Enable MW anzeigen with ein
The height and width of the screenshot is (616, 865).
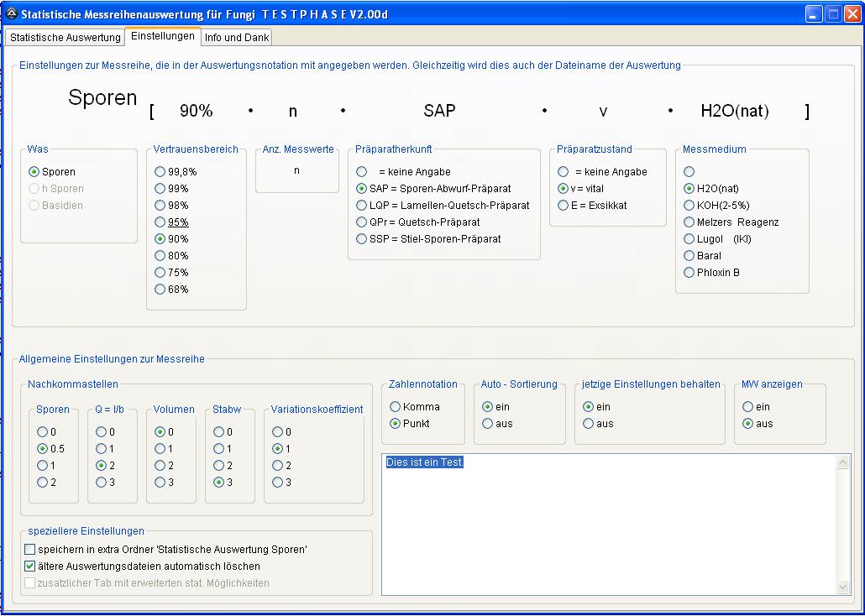coord(748,407)
